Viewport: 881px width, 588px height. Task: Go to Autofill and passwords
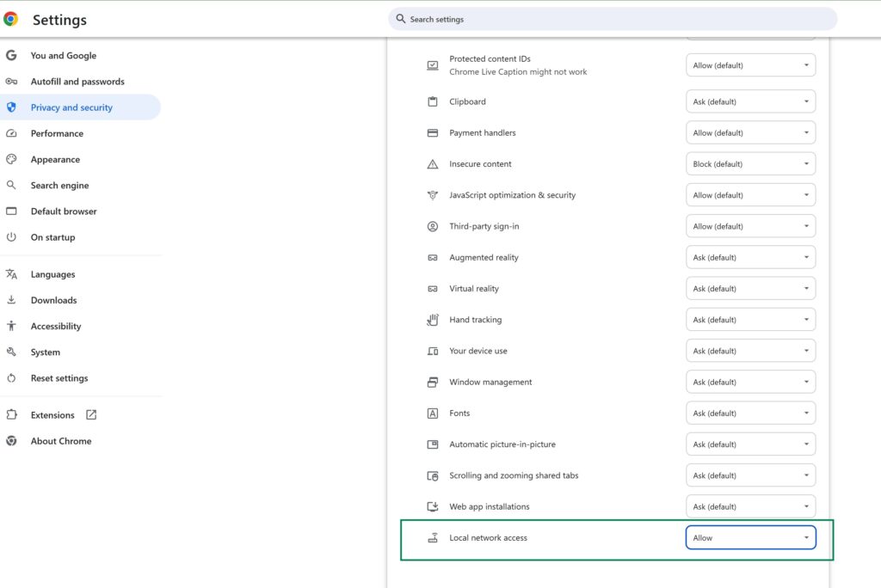tap(77, 82)
